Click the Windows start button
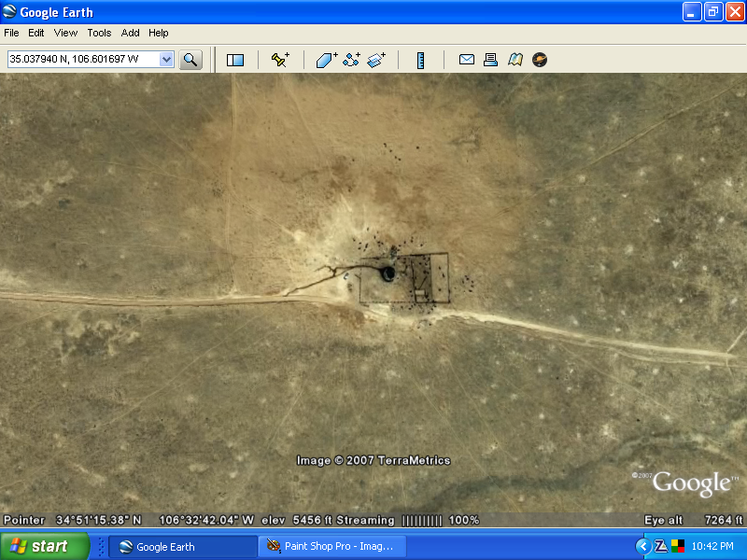This screenshot has height=560, width=747. click(45, 546)
